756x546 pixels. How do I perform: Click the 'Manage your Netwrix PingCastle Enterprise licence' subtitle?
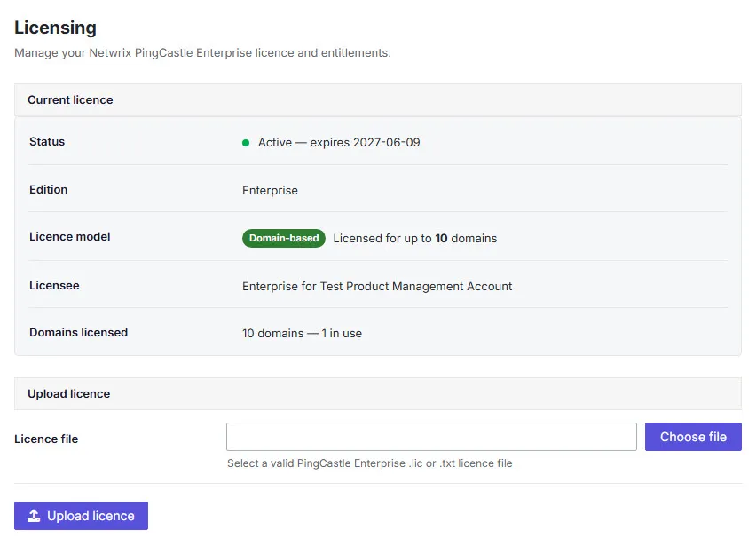click(202, 53)
